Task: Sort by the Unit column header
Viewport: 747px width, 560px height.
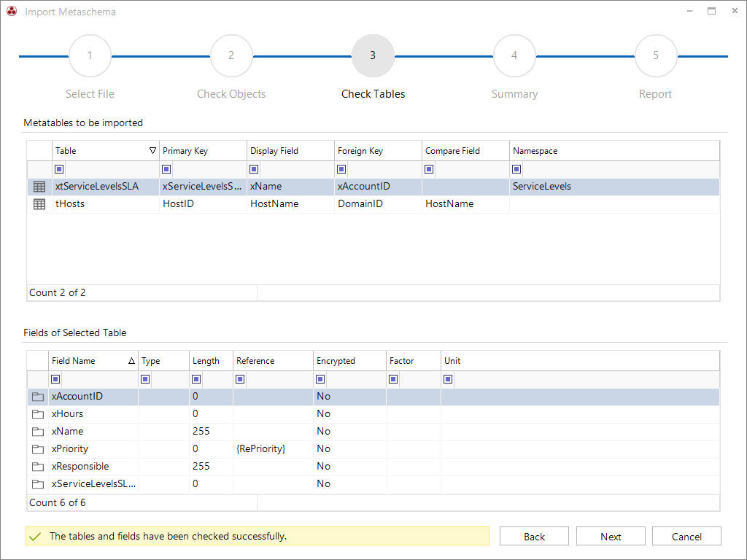Action: click(x=580, y=361)
